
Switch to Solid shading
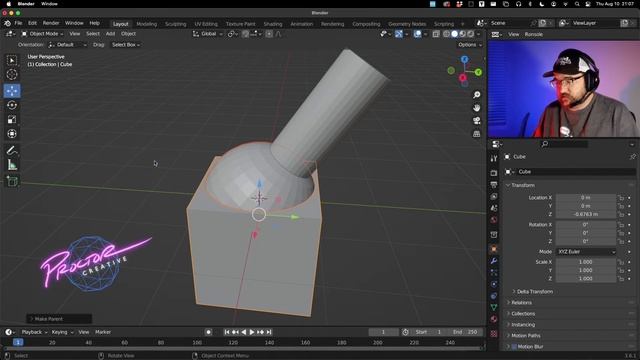pos(454,34)
